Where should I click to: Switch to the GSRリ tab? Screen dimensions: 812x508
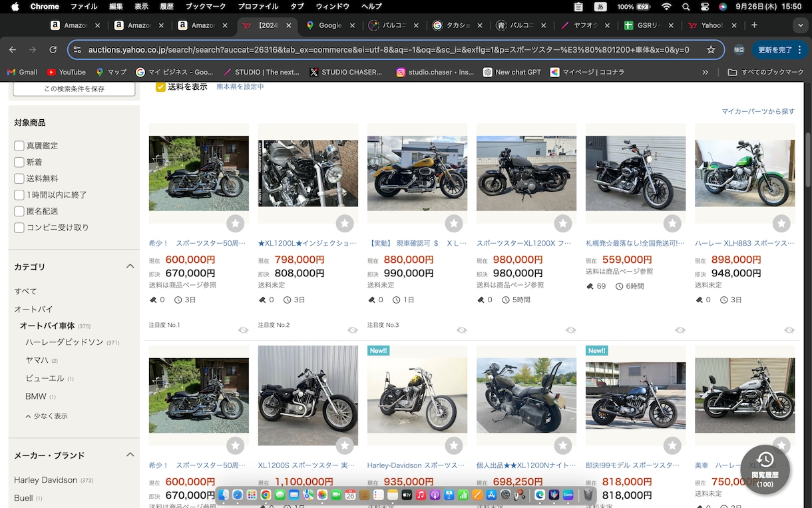tap(650, 25)
